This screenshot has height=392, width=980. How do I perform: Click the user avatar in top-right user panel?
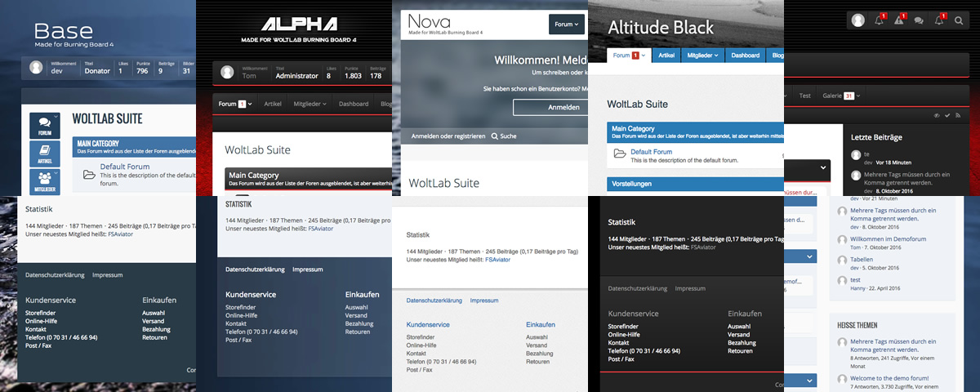[857, 20]
